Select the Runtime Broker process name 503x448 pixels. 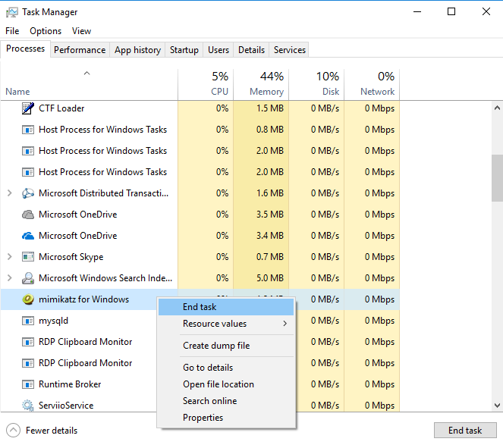pos(70,384)
